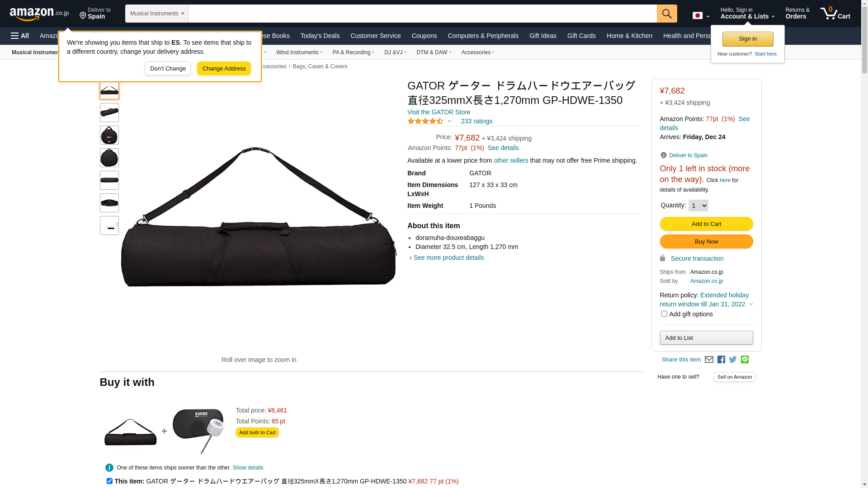This screenshot has height=488, width=868.
Task: Enable Add gift options checkbox
Action: (664, 314)
